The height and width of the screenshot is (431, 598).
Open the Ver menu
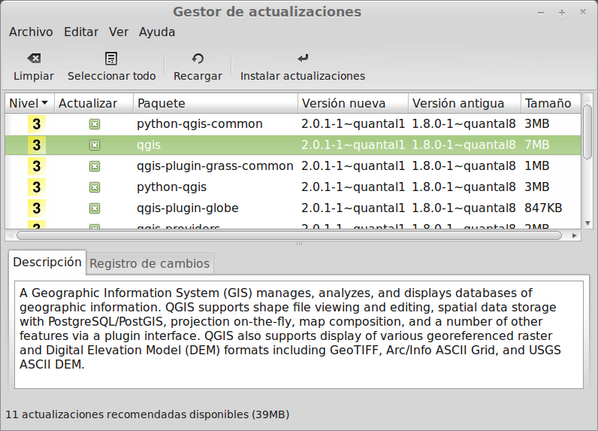(x=119, y=32)
